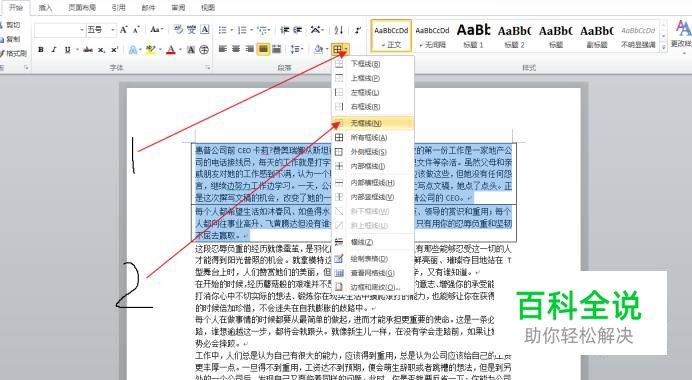692x380 pixels.
Task: Switch to the 审阅 tab
Action: point(178,8)
